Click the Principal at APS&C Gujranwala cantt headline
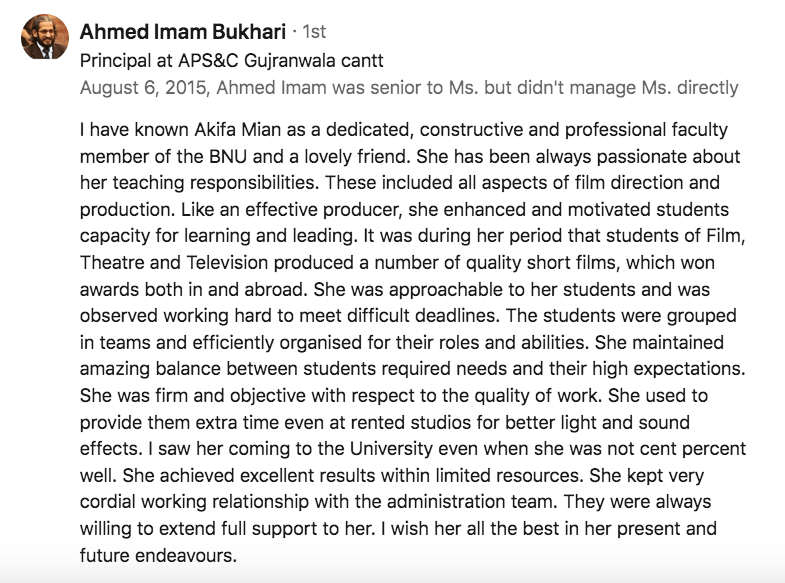 click(230, 59)
